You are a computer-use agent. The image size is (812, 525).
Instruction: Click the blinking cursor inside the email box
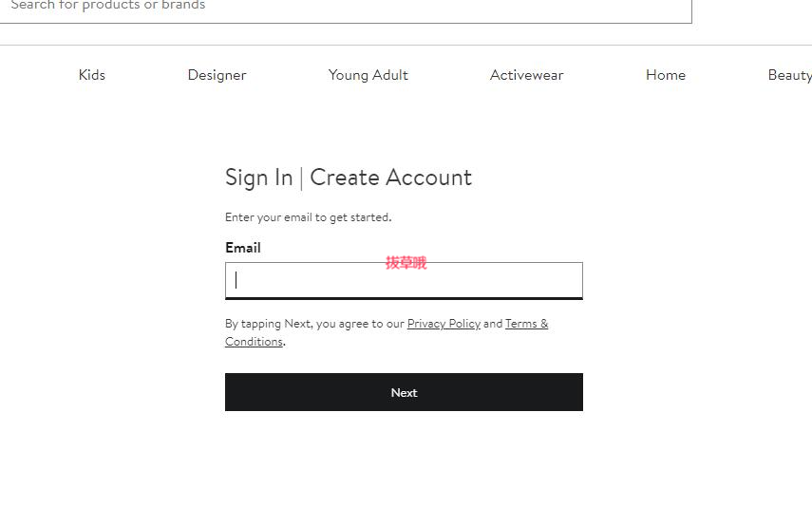pos(236,280)
